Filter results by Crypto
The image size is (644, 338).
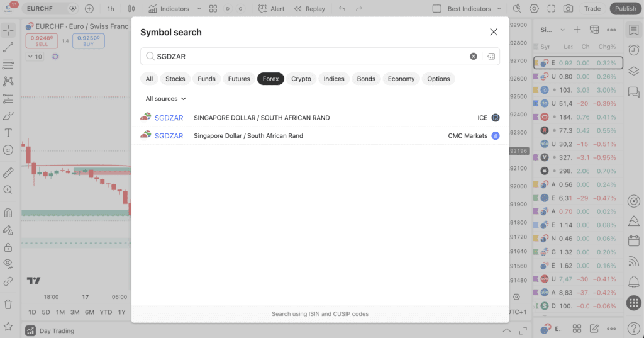[301, 79]
